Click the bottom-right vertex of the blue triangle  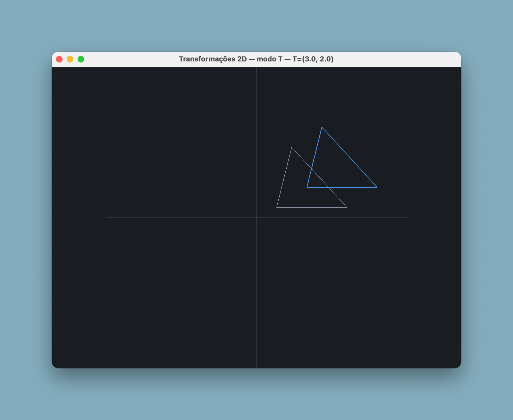(377, 187)
